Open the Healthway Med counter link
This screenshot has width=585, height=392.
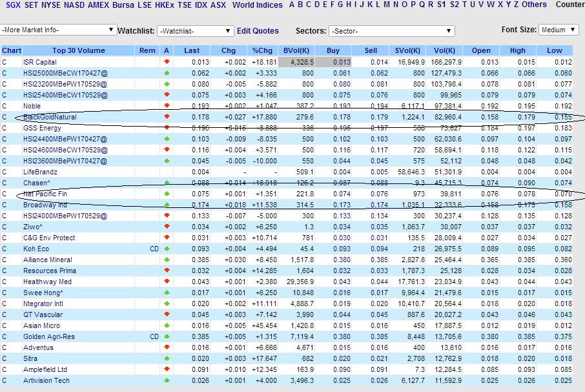coord(47,282)
